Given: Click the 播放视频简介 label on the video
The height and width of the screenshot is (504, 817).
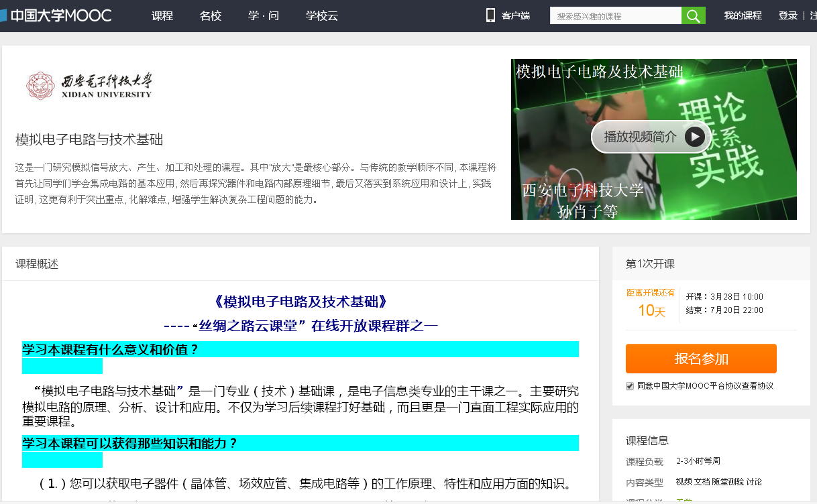Looking at the screenshot, I should (x=640, y=137).
